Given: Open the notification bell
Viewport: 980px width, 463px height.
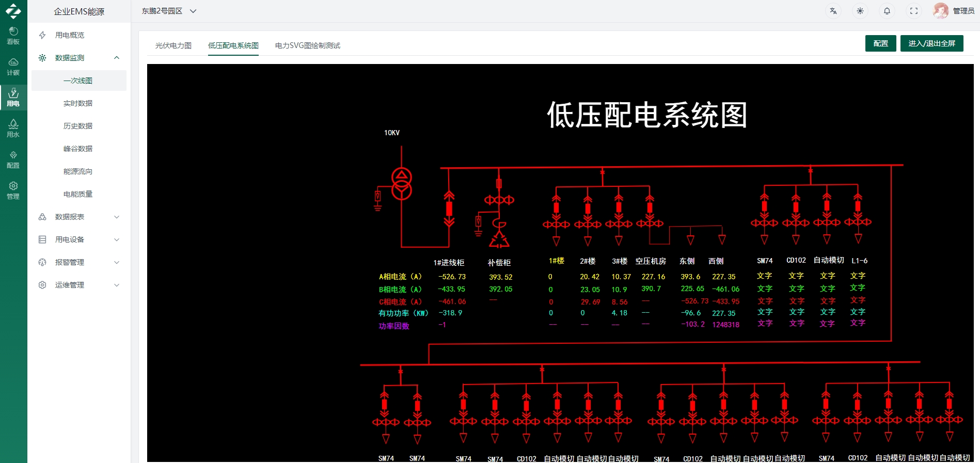Looking at the screenshot, I should (x=887, y=11).
